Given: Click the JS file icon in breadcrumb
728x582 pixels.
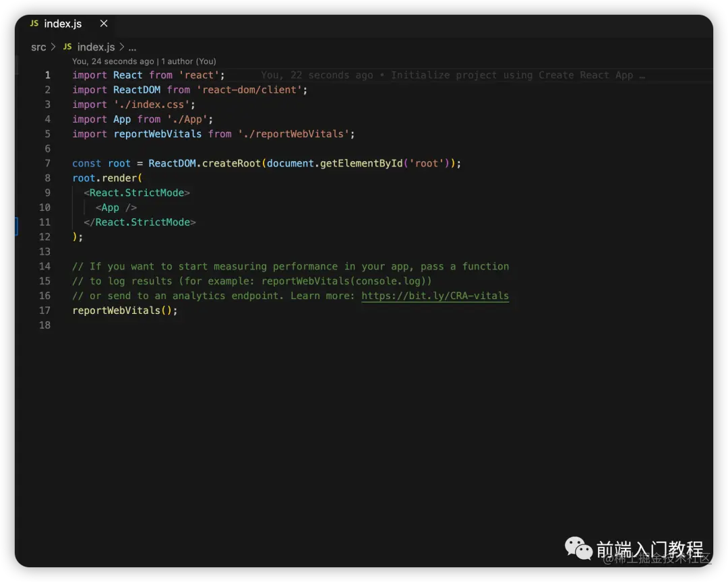Looking at the screenshot, I should [67, 47].
